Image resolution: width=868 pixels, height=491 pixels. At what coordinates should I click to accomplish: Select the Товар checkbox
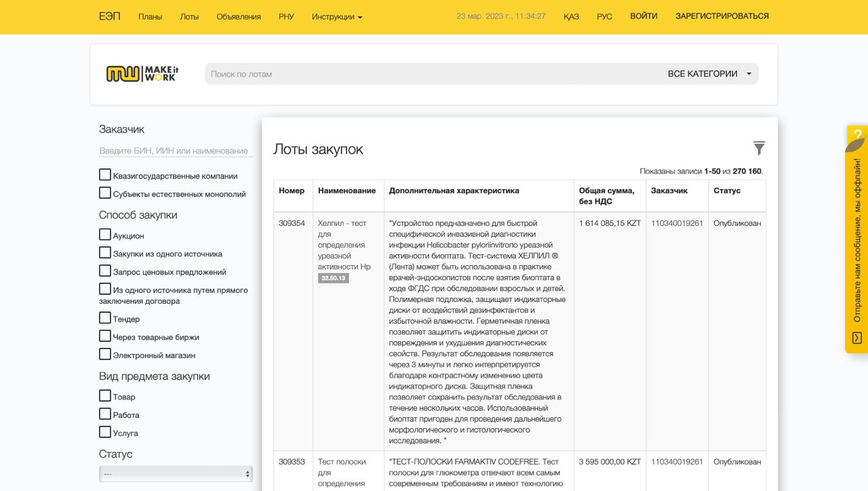(x=105, y=396)
